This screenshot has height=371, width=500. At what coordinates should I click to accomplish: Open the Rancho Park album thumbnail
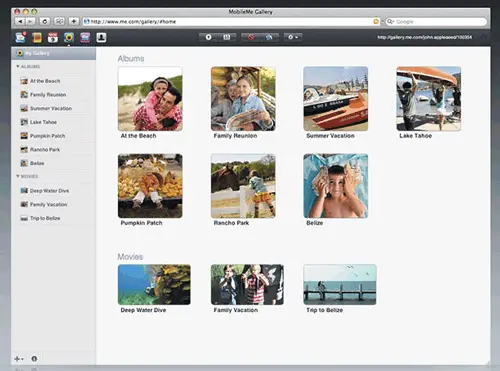[243, 186]
